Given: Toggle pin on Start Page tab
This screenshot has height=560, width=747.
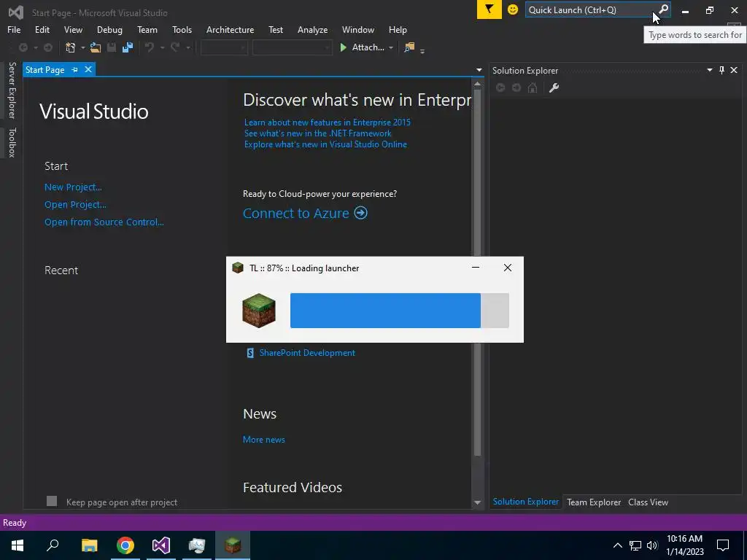Looking at the screenshot, I should pyautogui.click(x=75, y=69).
